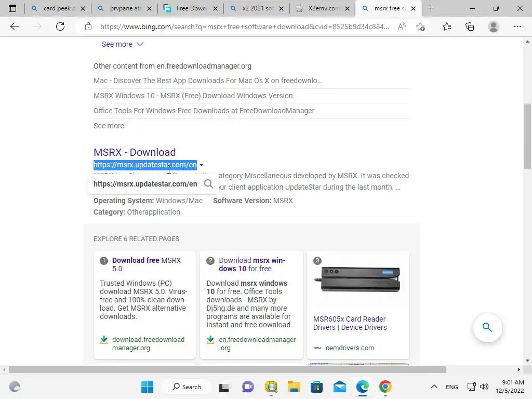
Task: View site information lock icon
Action: (88, 26)
